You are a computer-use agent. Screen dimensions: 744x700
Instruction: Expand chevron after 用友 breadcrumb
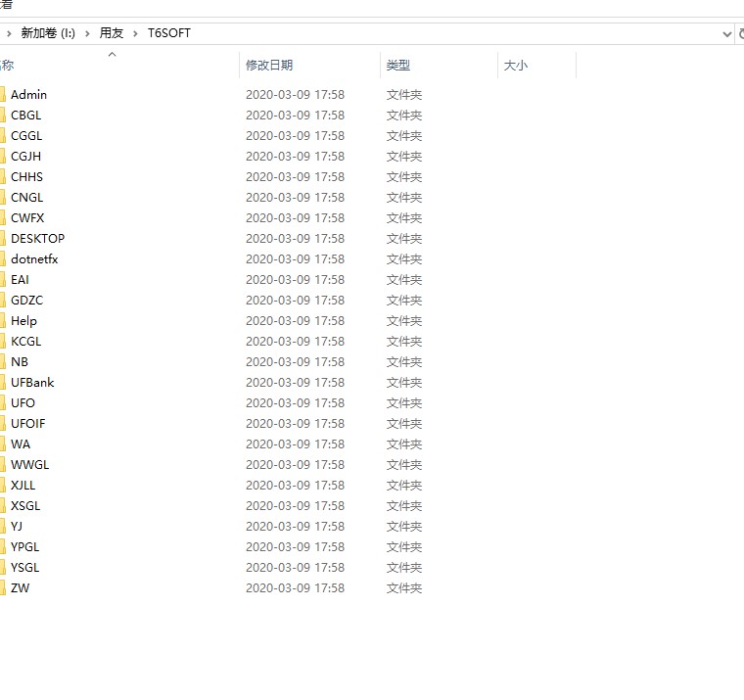pyautogui.click(x=135, y=33)
